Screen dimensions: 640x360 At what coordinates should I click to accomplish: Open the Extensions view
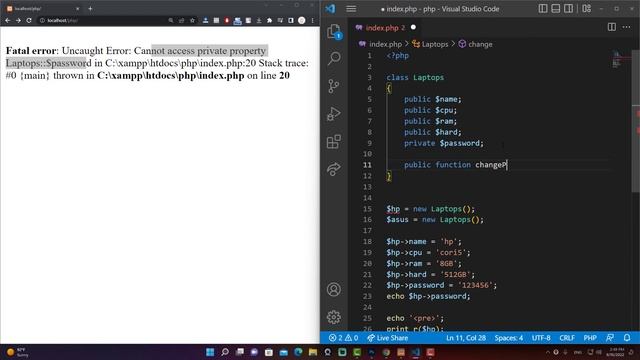(333, 142)
